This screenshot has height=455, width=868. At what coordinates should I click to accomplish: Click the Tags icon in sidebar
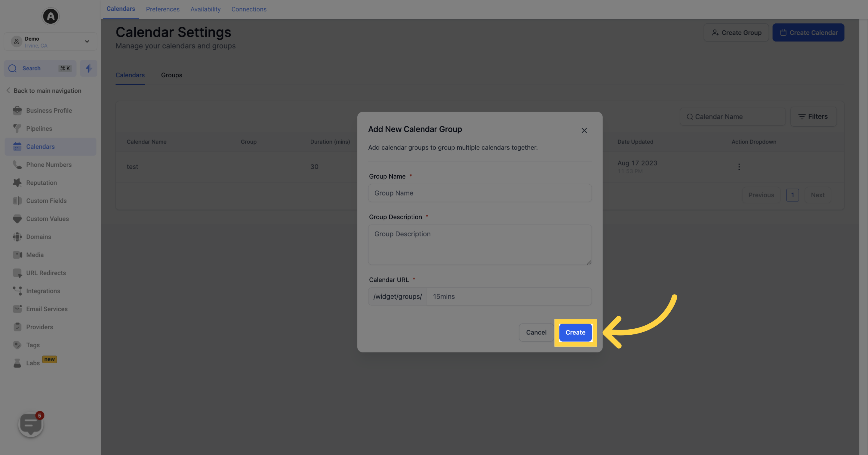17,345
